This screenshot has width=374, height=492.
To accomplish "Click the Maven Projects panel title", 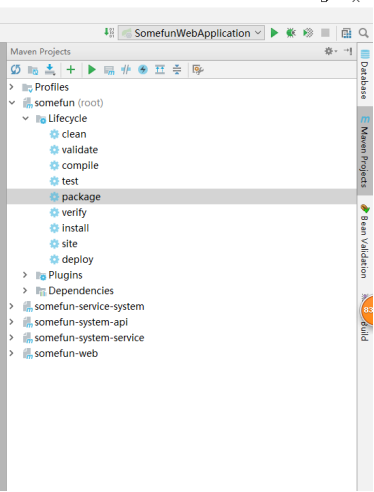I will coord(40,52).
